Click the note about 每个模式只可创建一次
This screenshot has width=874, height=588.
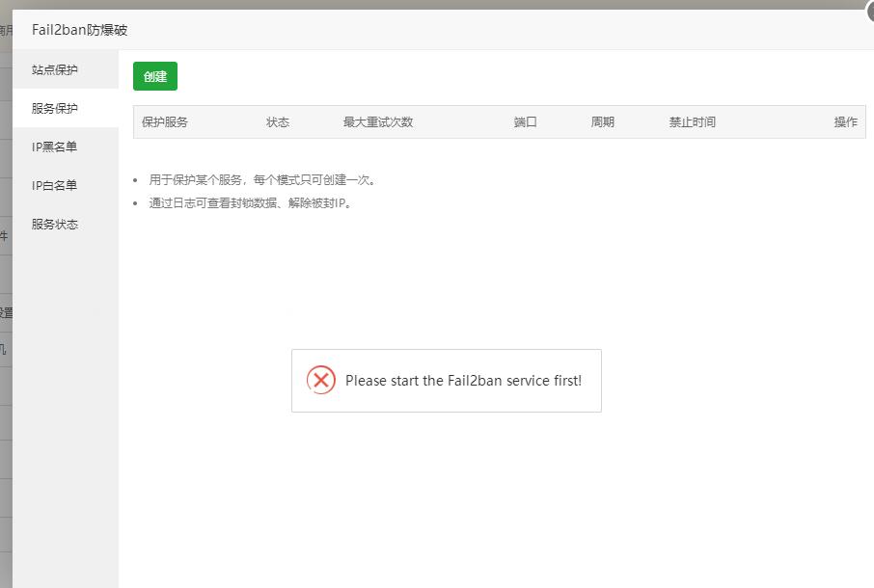click(x=262, y=180)
